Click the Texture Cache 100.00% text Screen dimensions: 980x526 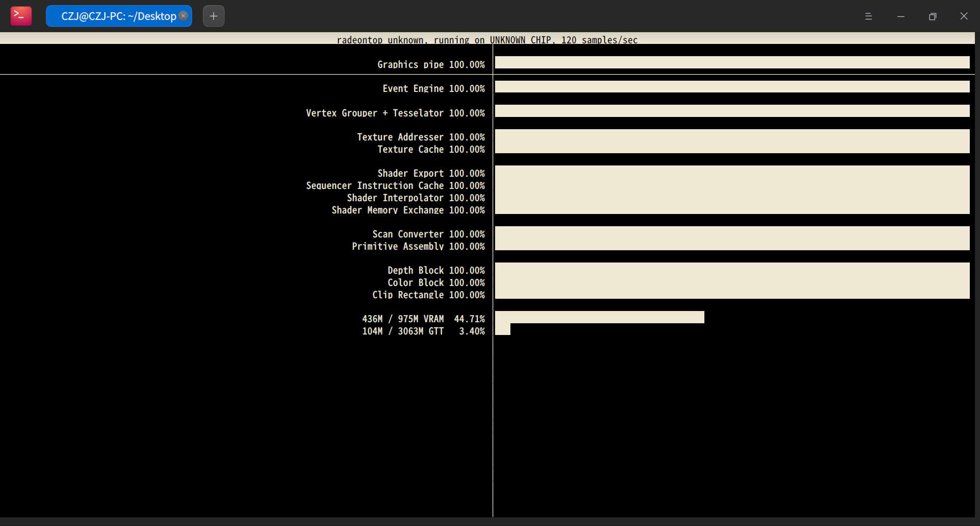(431, 150)
